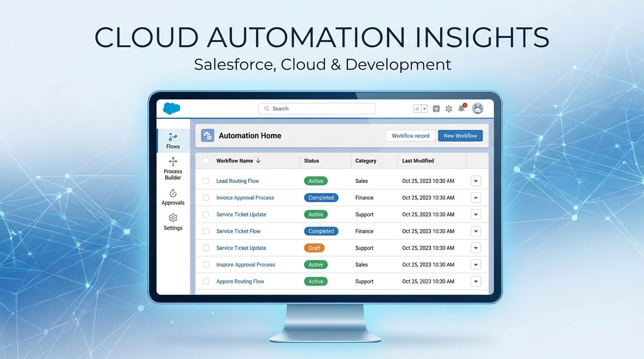The width and height of the screenshot is (644, 359).
Task: Open the notifications bell
Action: tap(461, 108)
